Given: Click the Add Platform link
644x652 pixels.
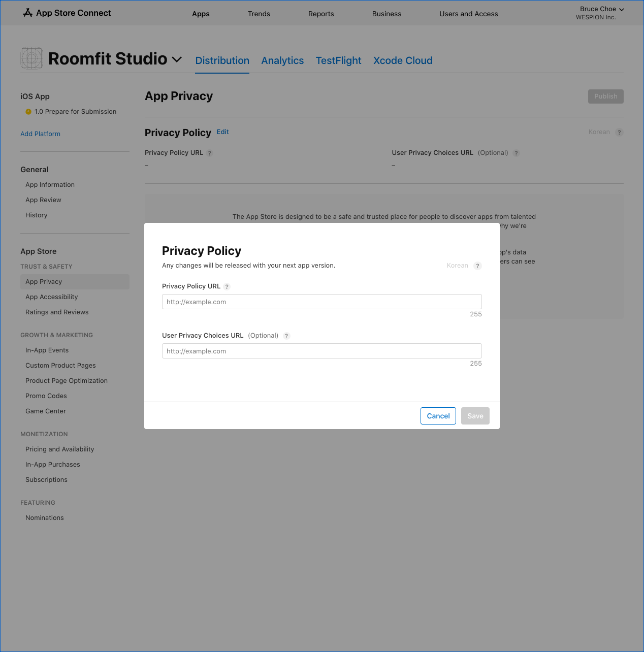Looking at the screenshot, I should pyautogui.click(x=40, y=134).
